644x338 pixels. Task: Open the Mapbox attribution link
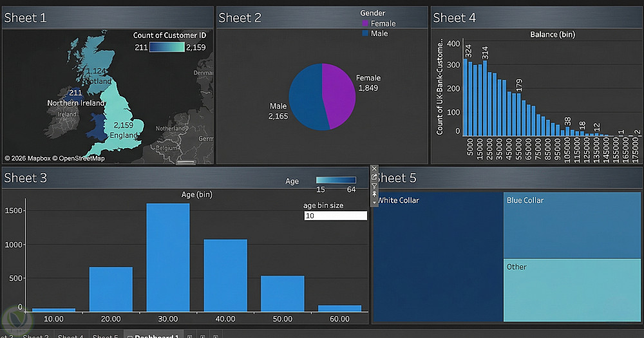[x=28, y=158]
